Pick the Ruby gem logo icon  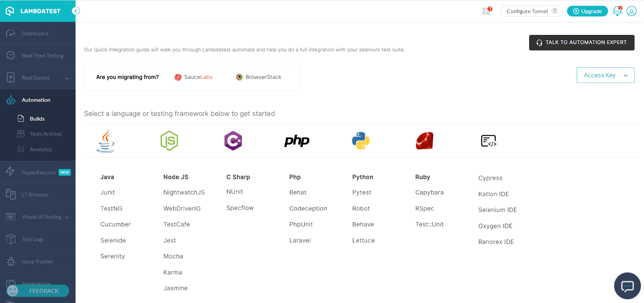424,141
